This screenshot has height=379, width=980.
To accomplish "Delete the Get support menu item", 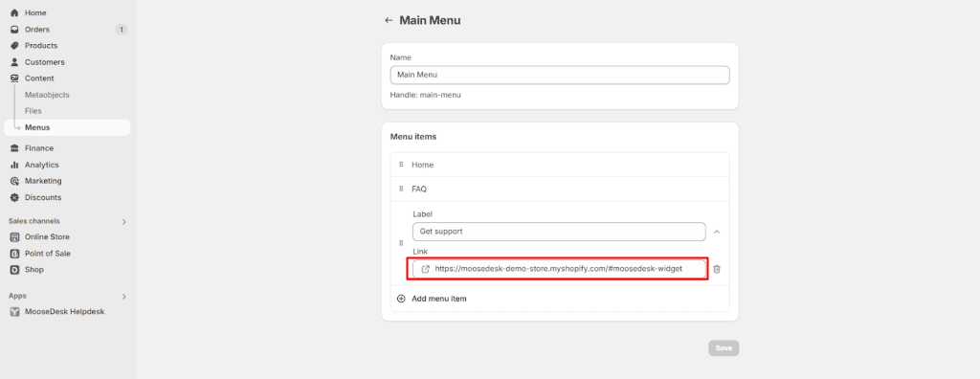I will pos(717,269).
